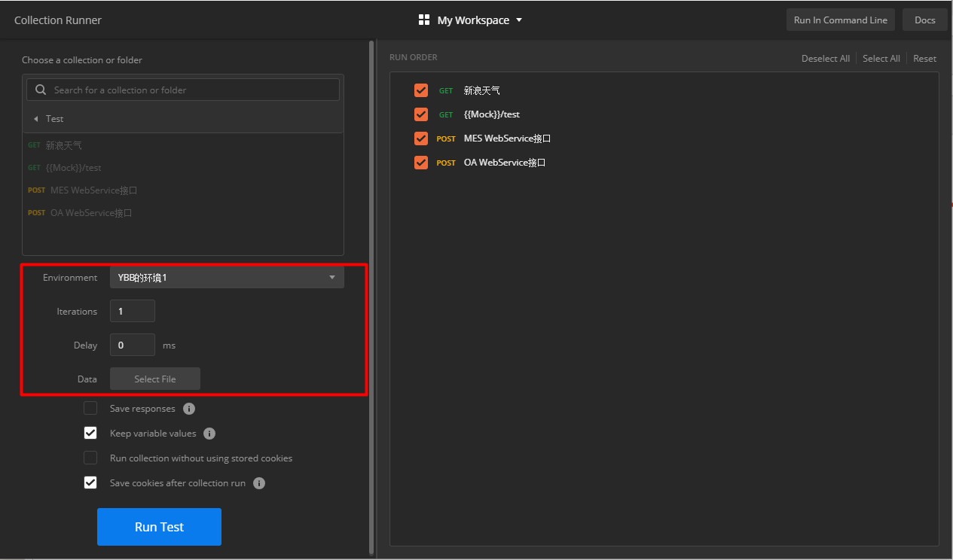The width and height of the screenshot is (953, 560).
Task: Click the search magnifier icon
Action: pos(41,90)
